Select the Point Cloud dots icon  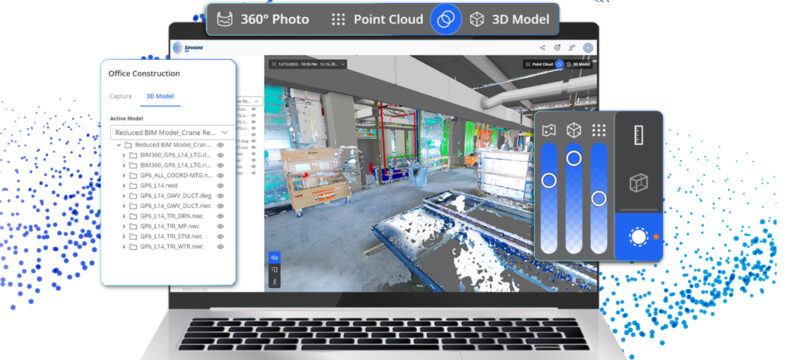click(x=338, y=19)
